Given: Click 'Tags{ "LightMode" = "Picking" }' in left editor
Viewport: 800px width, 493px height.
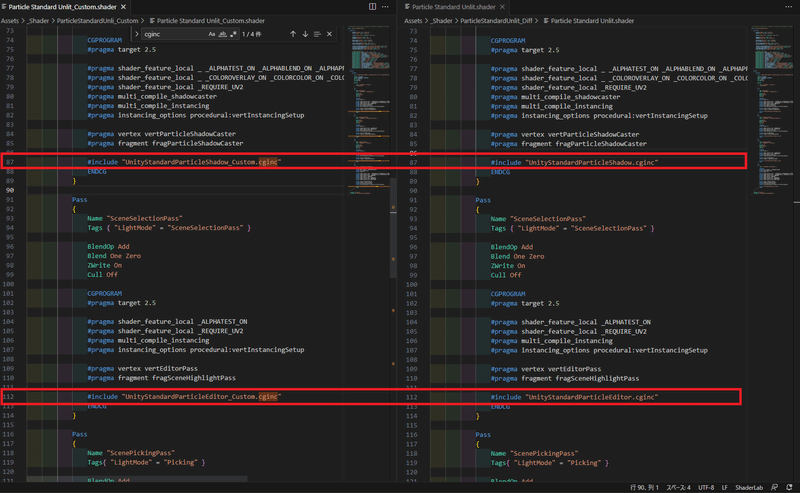Looking at the screenshot, I should 146,462.
